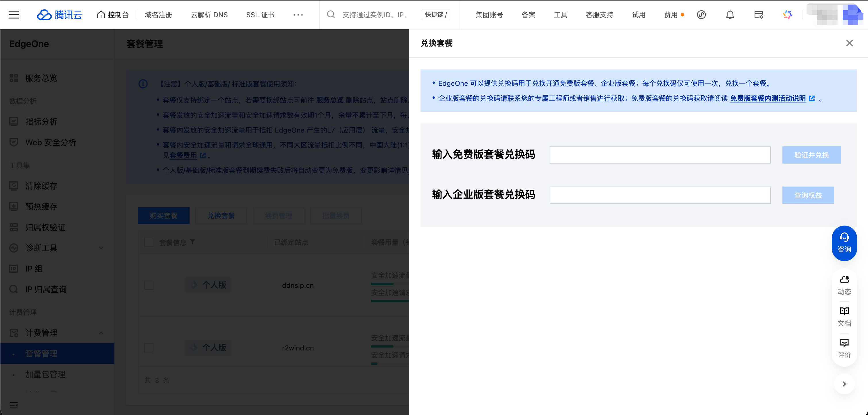Collapse the 计费管理 sidebar section

coord(101,333)
